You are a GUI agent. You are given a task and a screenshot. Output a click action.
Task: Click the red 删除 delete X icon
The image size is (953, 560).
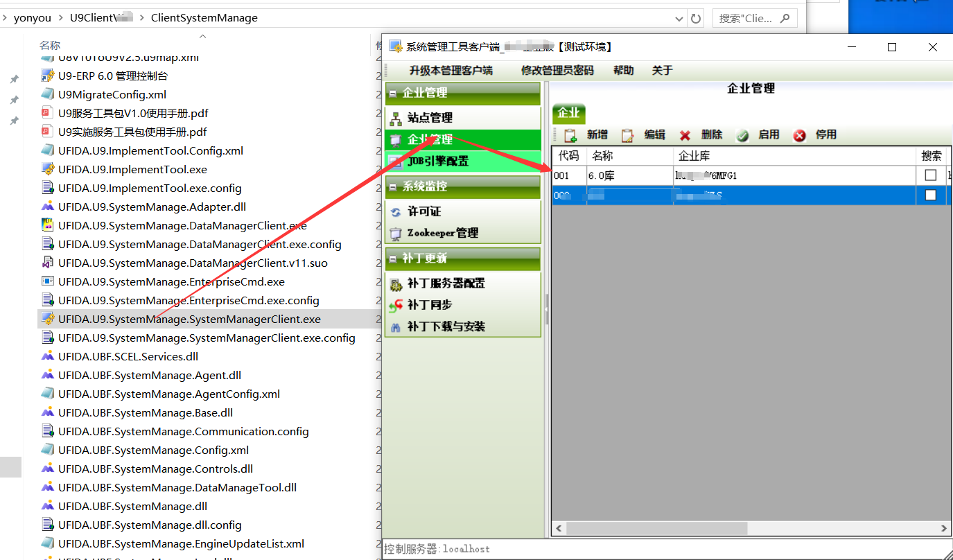[685, 135]
